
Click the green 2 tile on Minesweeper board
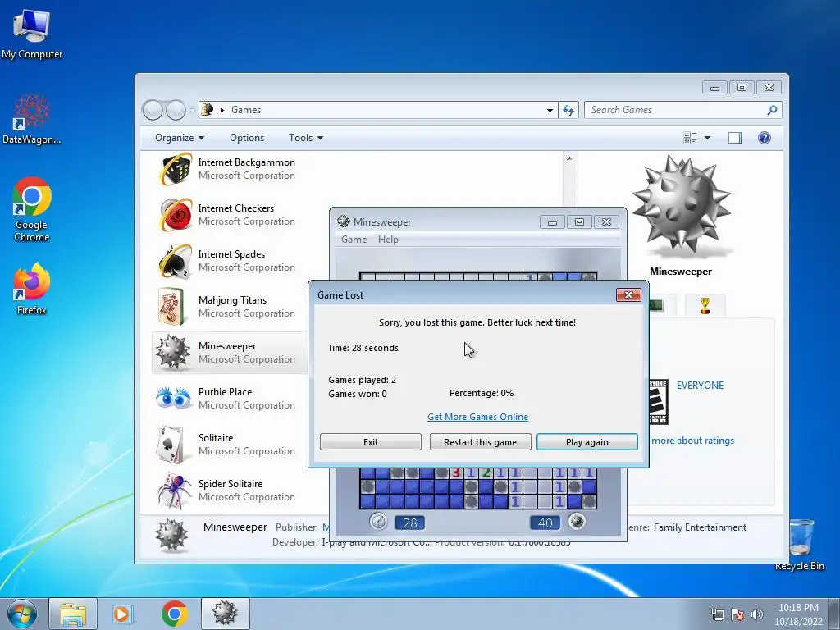tap(486, 473)
